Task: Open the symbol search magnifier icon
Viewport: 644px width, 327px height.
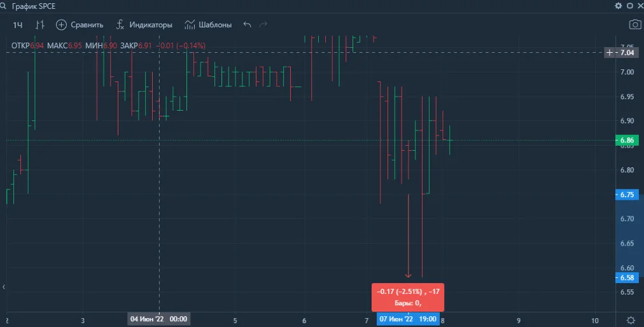Action: click(x=3, y=6)
